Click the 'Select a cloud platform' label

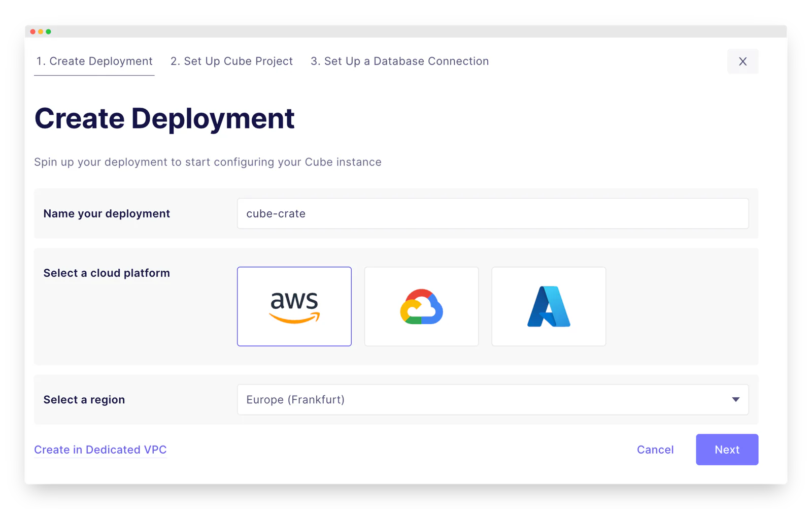pyautogui.click(x=107, y=273)
